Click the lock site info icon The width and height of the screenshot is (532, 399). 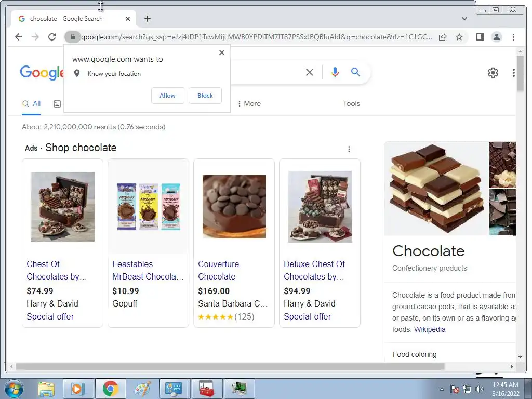tap(72, 37)
